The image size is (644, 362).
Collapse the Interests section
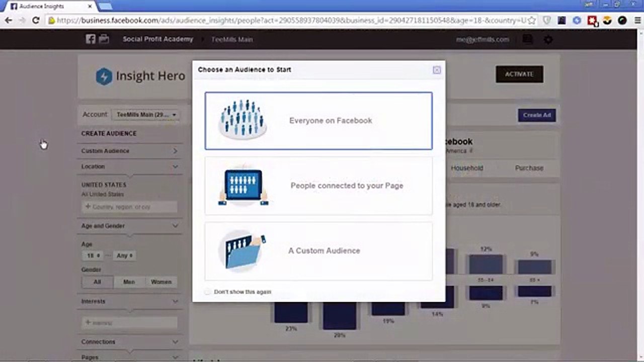point(130,301)
